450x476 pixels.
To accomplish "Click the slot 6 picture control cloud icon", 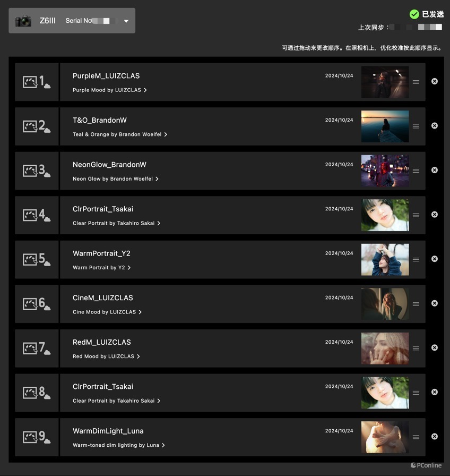I will tap(37, 304).
